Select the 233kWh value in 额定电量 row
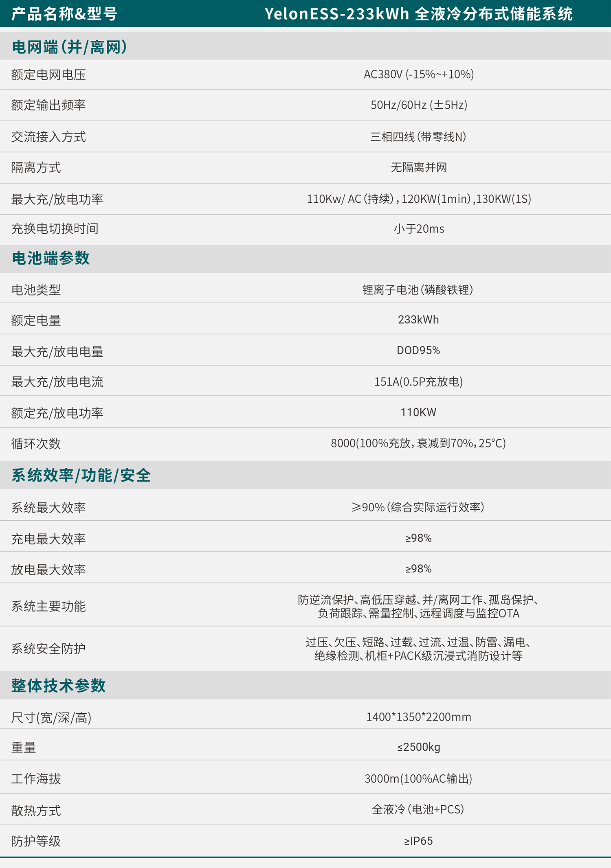The image size is (611, 868). click(x=418, y=320)
